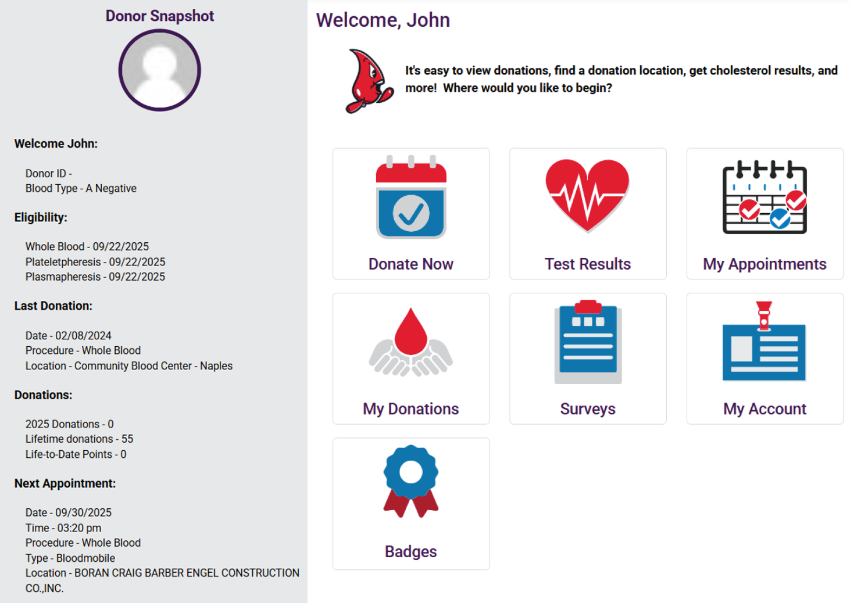Image resolution: width=868 pixels, height=603 pixels.
Task: Open the Badges ribbon award icon
Action: (410, 481)
